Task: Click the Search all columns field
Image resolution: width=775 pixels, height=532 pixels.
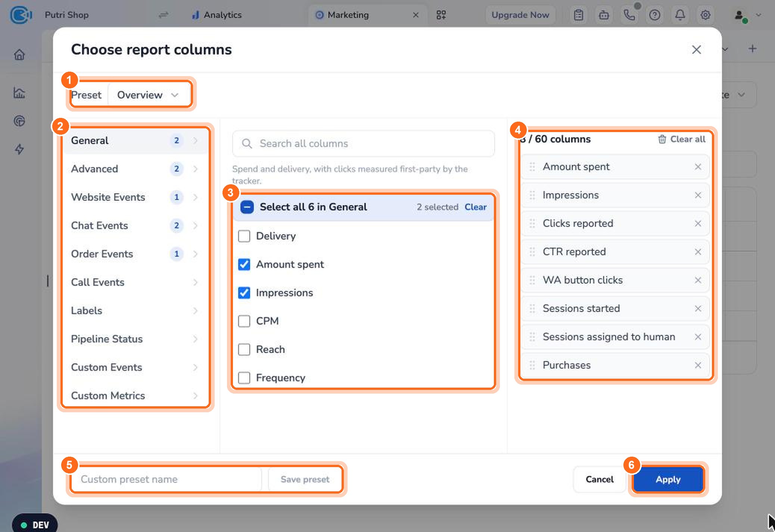Action: 363,144
